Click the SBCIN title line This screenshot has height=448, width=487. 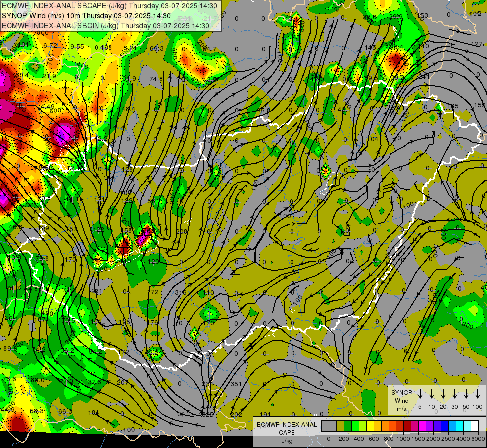105,26
